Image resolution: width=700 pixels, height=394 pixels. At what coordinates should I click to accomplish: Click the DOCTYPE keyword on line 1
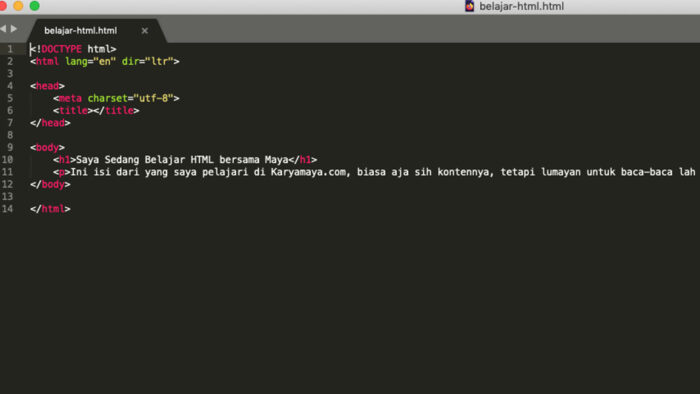click(61, 49)
